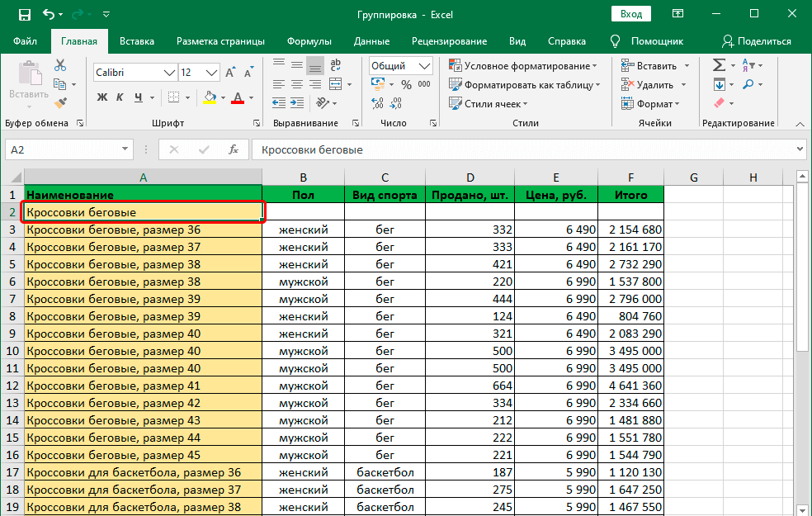The width and height of the screenshot is (812, 516).
Task: Cut the selection with the scissors icon
Action: 60,65
